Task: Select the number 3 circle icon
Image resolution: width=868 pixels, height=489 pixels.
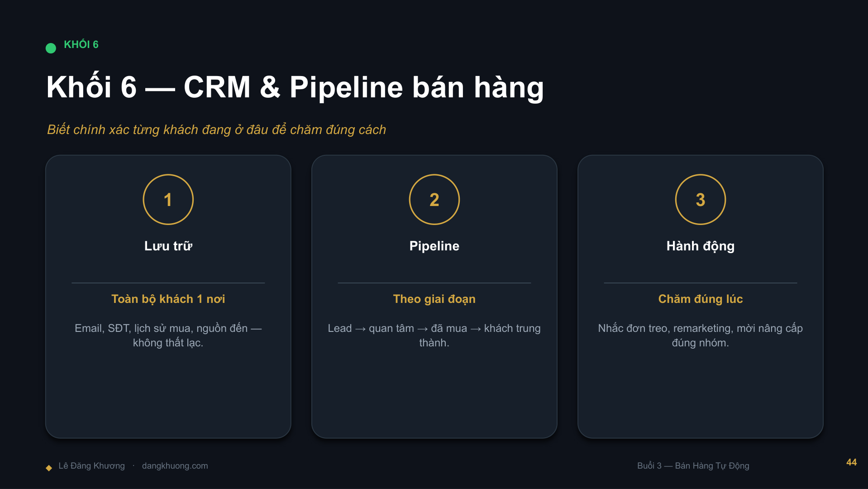Action: [700, 199]
